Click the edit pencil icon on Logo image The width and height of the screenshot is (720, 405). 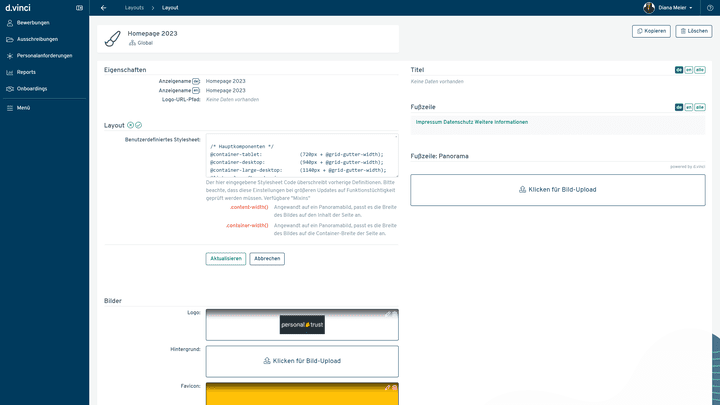(x=387, y=314)
